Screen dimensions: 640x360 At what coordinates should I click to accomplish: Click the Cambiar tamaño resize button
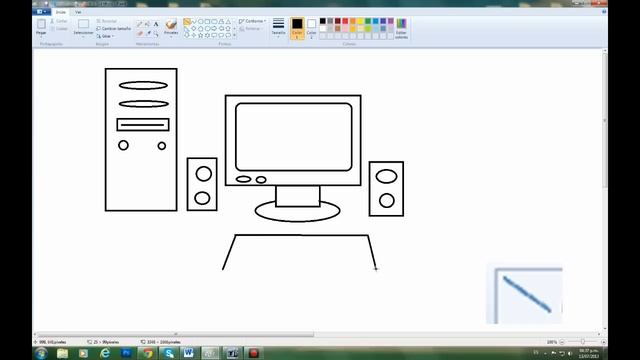[113, 29]
